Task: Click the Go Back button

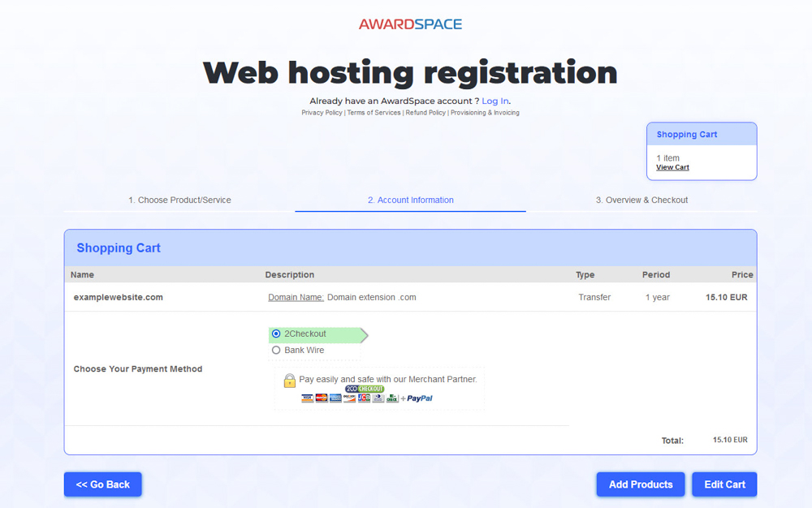Action: click(x=102, y=484)
